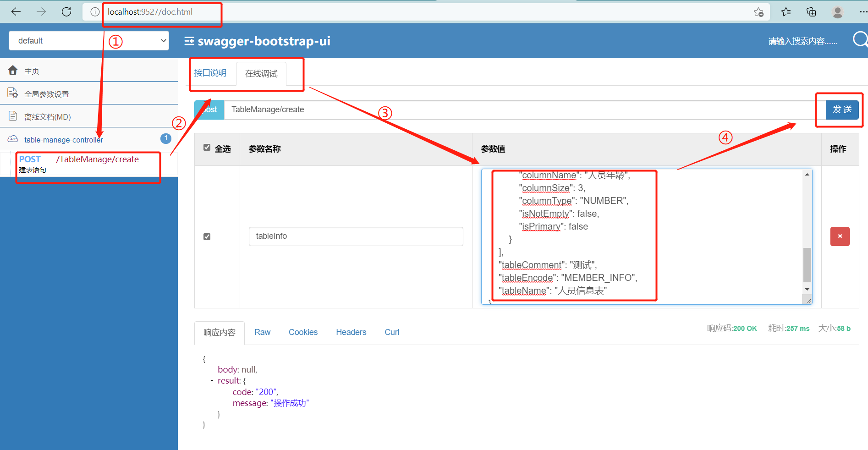868x450 pixels.
Task: Open 全局参数设置 via its gear icon
Action: 13,93
